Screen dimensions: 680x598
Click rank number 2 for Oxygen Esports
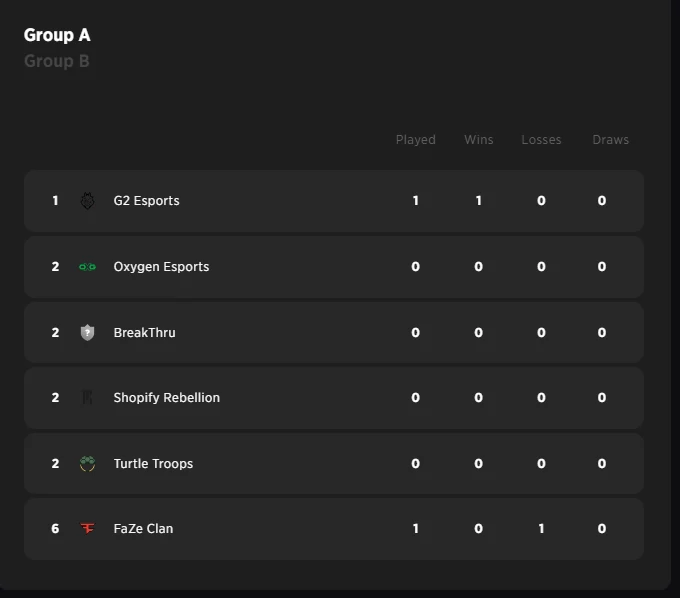[x=55, y=267]
